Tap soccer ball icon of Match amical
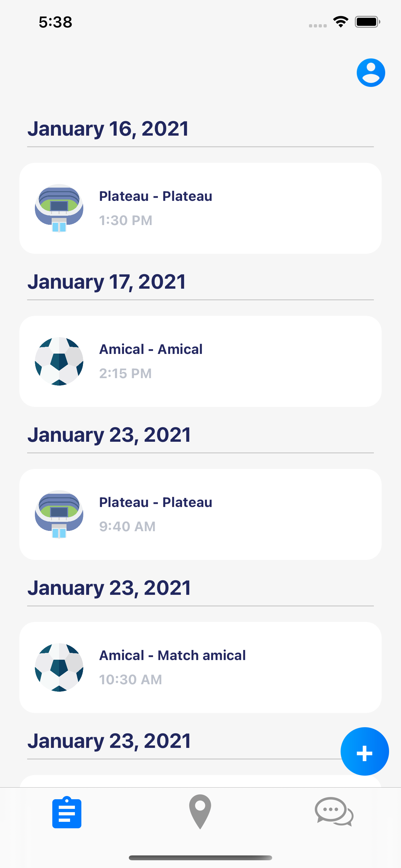Screen dimensions: 401x868 point(59,667)
